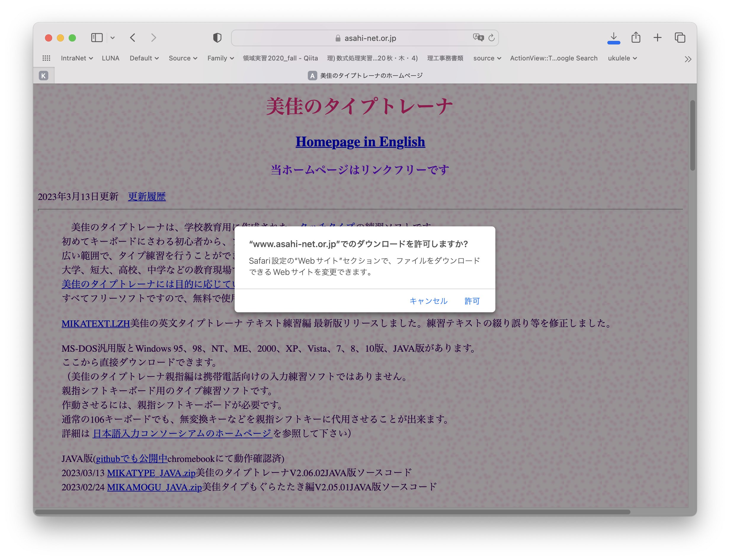Show hidden bookmarks with double chevron
The image size is (730, 560).
(x=688, y=59)
